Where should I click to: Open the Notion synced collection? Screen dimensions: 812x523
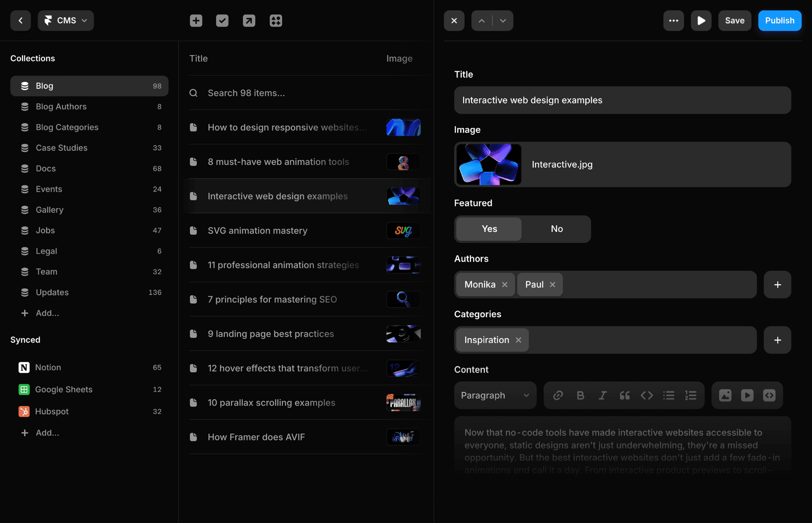tap(48, 367)
